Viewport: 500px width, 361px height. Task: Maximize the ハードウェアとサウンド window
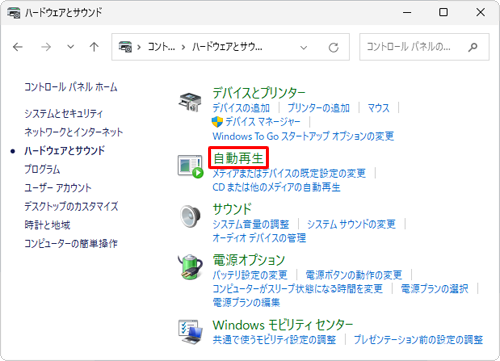click(443, 13)
